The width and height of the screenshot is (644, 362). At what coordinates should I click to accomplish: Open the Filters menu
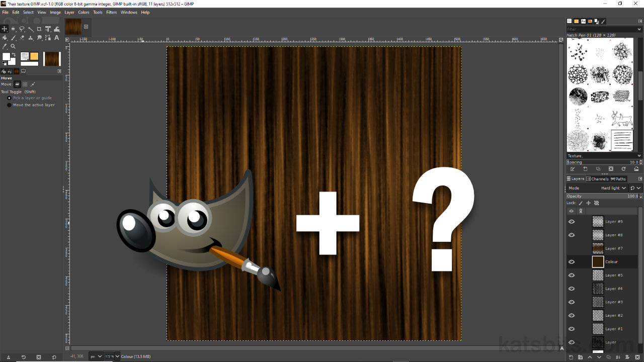click(111, 12)
